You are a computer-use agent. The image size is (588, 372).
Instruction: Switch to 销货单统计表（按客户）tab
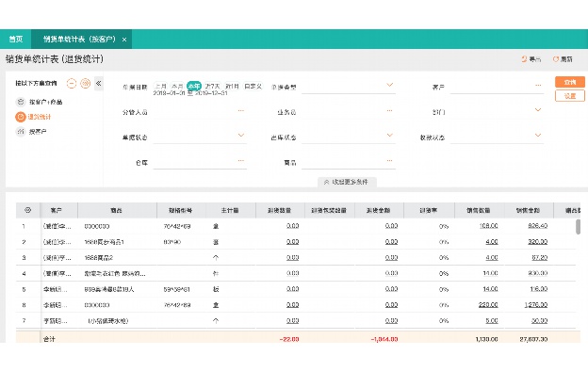coord(79,39)
